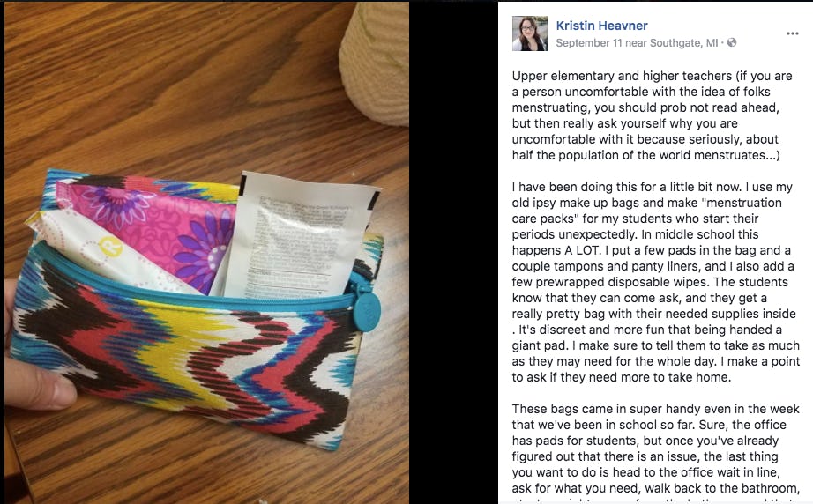
Task: Open the Southgate, MI location link
Action: pyautogui.click(x=683, y=43)
